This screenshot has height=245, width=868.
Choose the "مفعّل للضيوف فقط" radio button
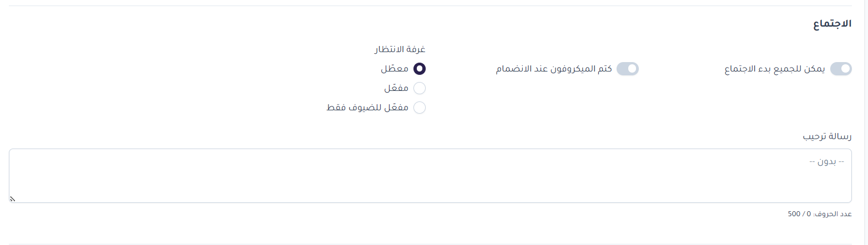coord(420,108)
